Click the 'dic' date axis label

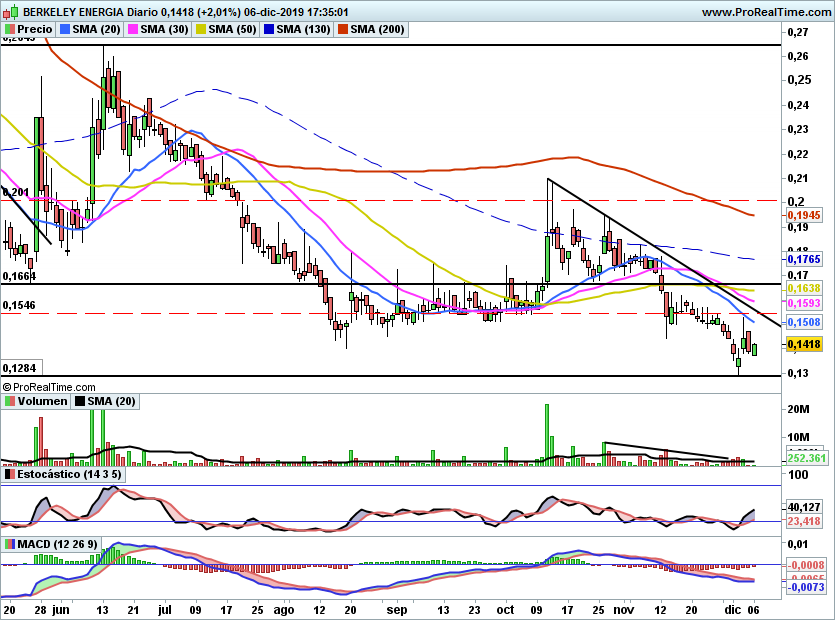733,610
